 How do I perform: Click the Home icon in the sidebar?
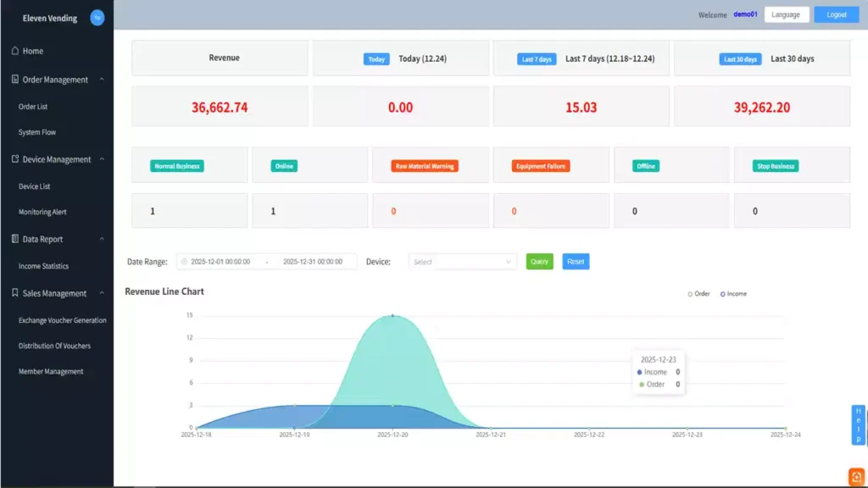[x=15, y=51]
